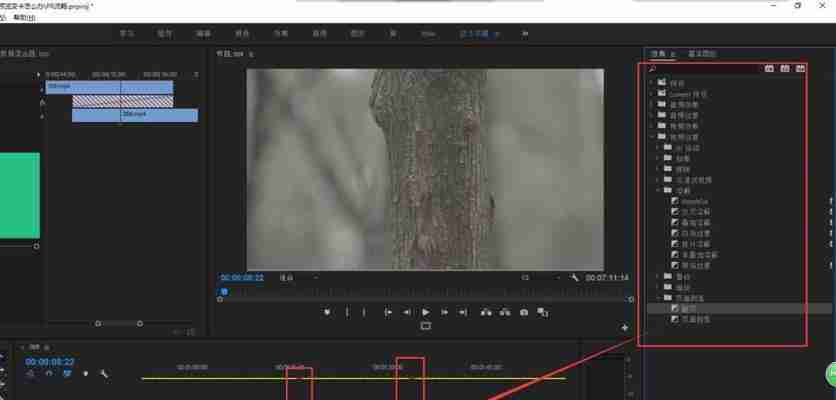Image resolution: width=836 pixels, height=400 pixels.
Task: Click the Extract button in transport bar
Action: [x=505, y=312]
